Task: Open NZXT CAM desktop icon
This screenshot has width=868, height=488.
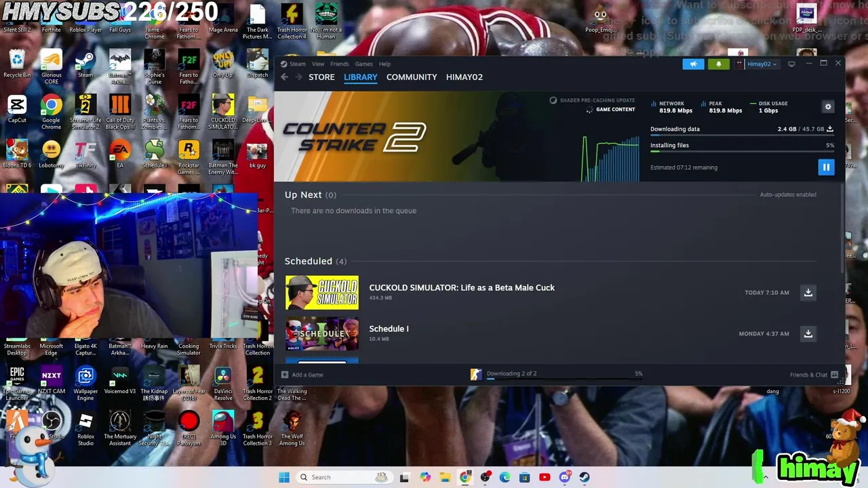Action: [x=52, y=380]
